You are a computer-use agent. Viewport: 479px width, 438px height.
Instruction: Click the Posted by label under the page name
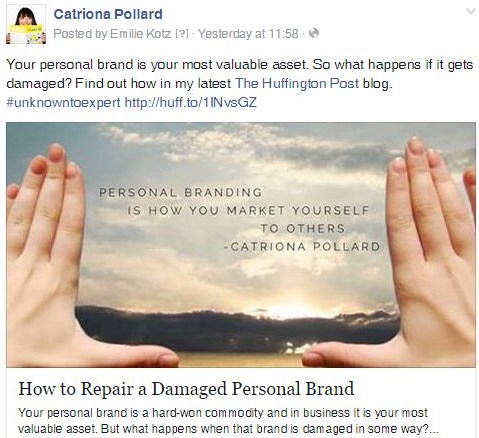pyautogui.click(x=80, y=34)
